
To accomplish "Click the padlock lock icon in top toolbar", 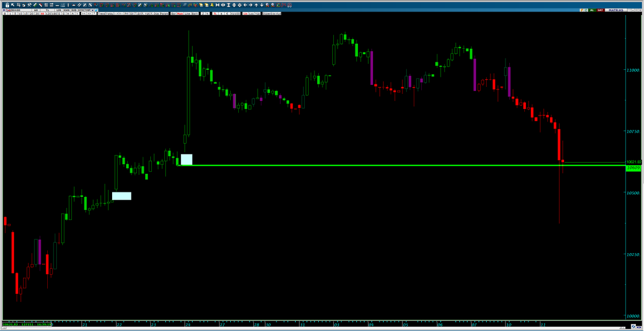I will 7,5.
